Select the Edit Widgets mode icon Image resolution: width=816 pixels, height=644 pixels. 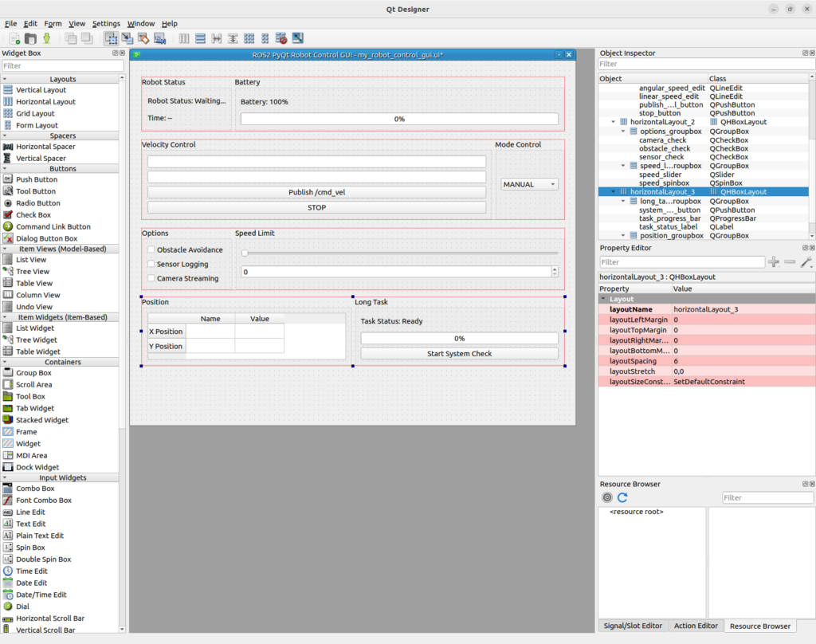111,38
